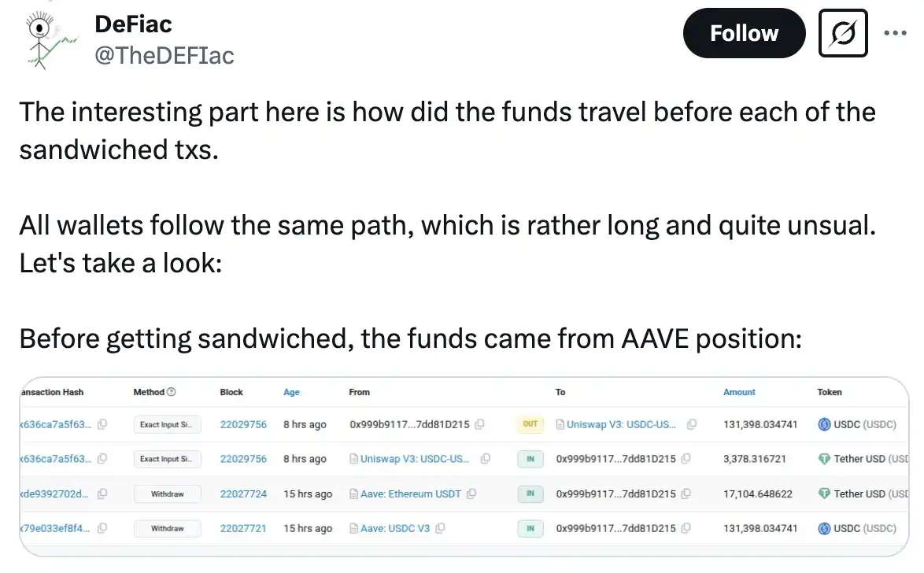This screenshot has height=573, width=924.
Task: Click the Grok slash icon button
Action: (843, 33)
